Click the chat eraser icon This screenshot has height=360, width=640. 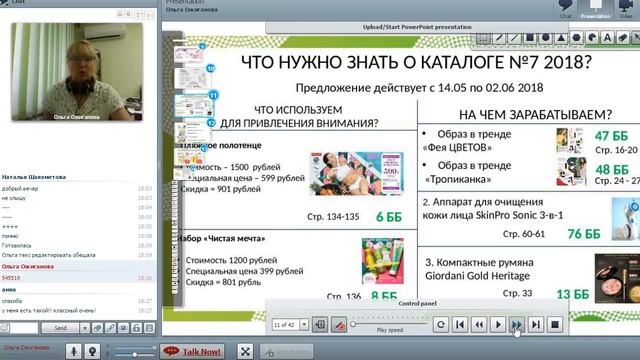pyautogui.click(x=97, y=328)
